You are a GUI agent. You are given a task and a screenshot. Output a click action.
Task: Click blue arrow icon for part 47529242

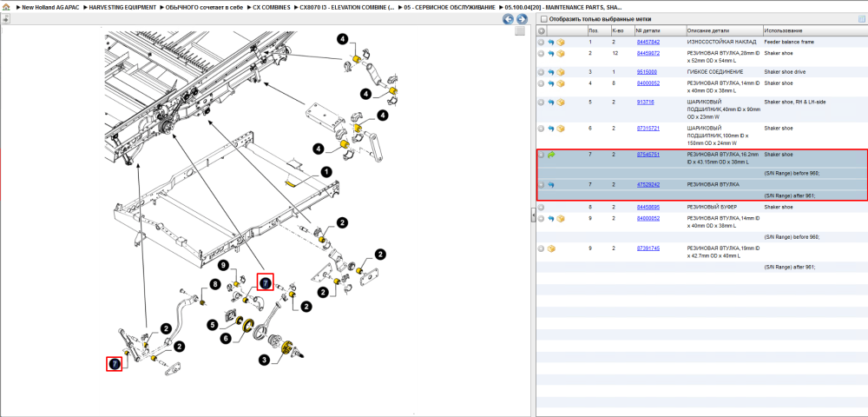[551, 185]
